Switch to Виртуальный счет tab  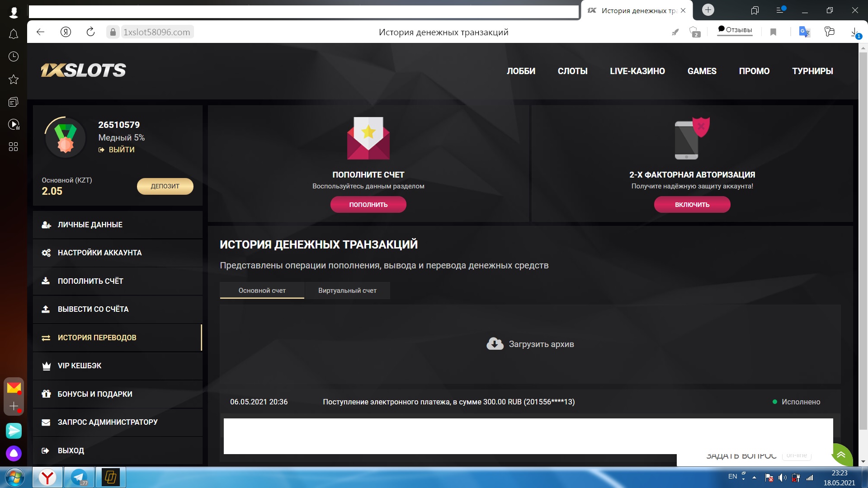[347, 291]
